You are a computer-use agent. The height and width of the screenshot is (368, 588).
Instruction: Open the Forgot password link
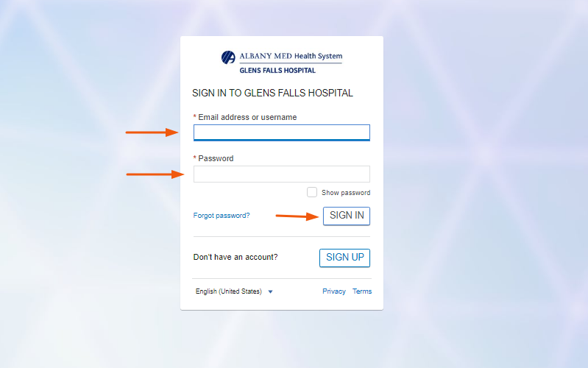pyautogui.click(x=222, y=216)
